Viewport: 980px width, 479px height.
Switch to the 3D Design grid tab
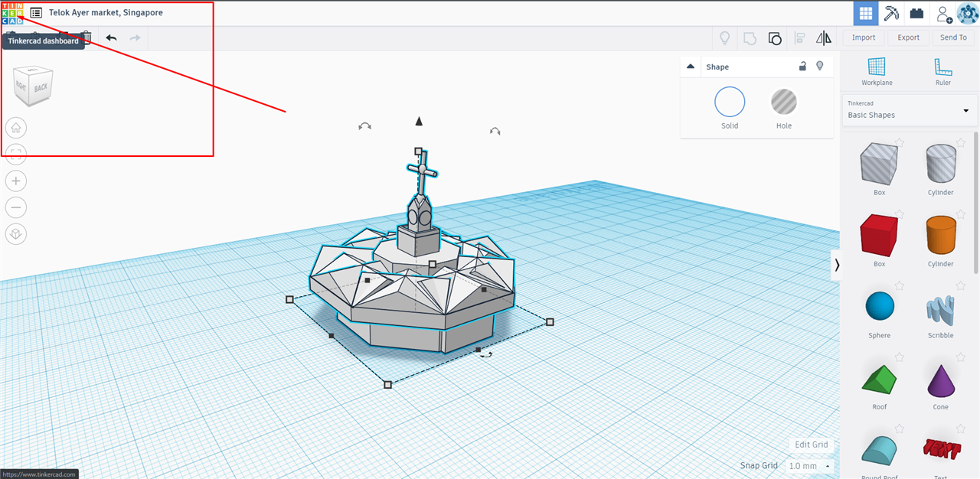[866, 13]
